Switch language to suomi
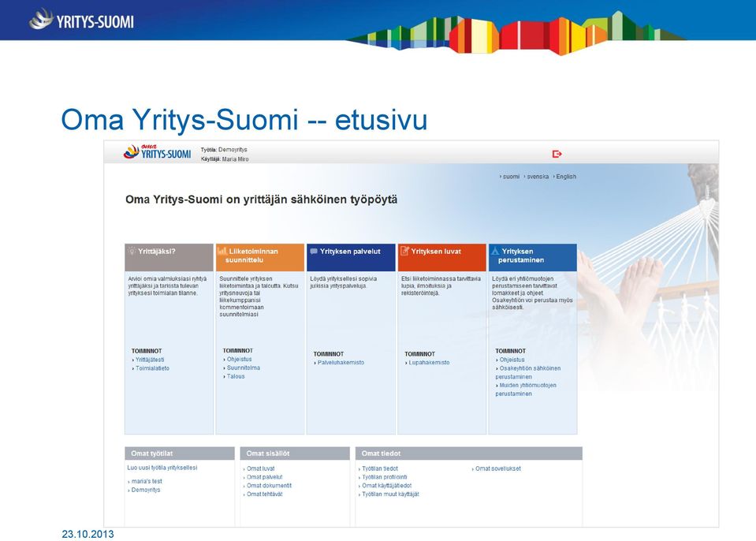756x541 pixels. coord(509,177)
